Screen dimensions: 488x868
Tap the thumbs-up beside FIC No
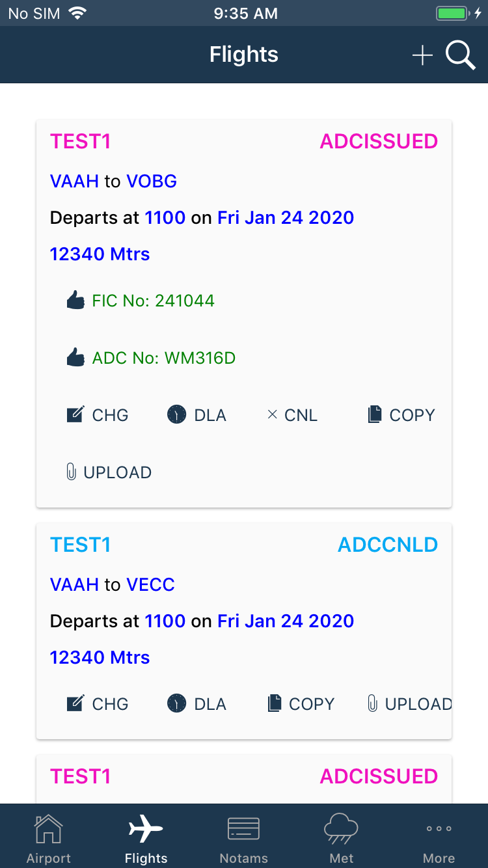point(75,301)
